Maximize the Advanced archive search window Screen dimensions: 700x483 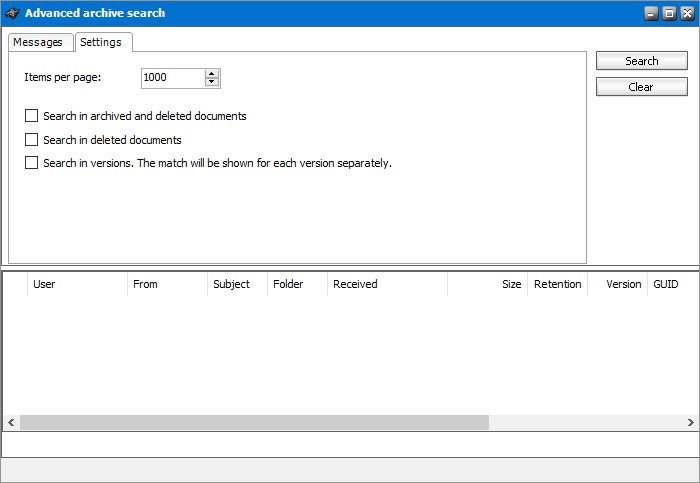(x=669, y=13)
